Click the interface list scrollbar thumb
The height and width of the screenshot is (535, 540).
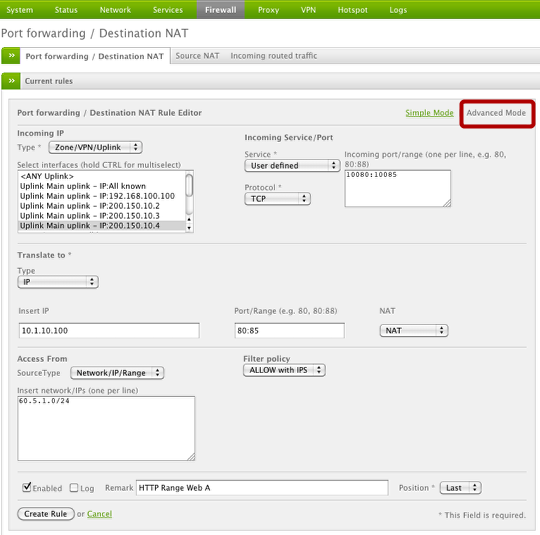[189, 185]
